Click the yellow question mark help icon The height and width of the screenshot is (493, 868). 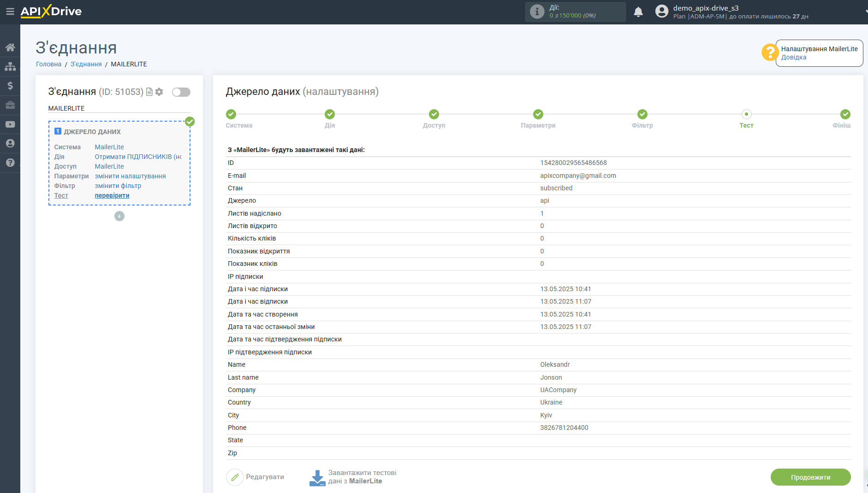[x=769, y=53]
